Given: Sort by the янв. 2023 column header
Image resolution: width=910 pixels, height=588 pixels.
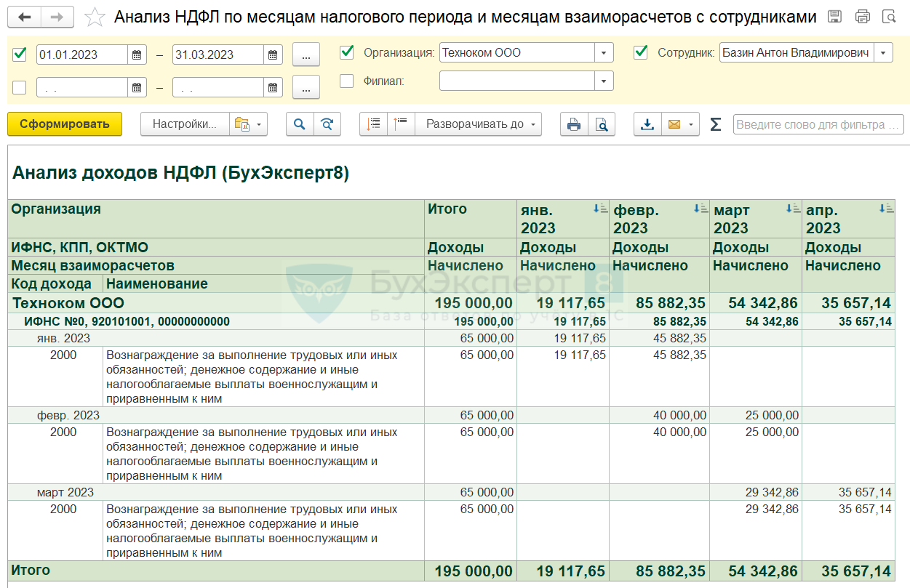Looking at the screenshot, I should pyautogui.click(x=599, y=209).
